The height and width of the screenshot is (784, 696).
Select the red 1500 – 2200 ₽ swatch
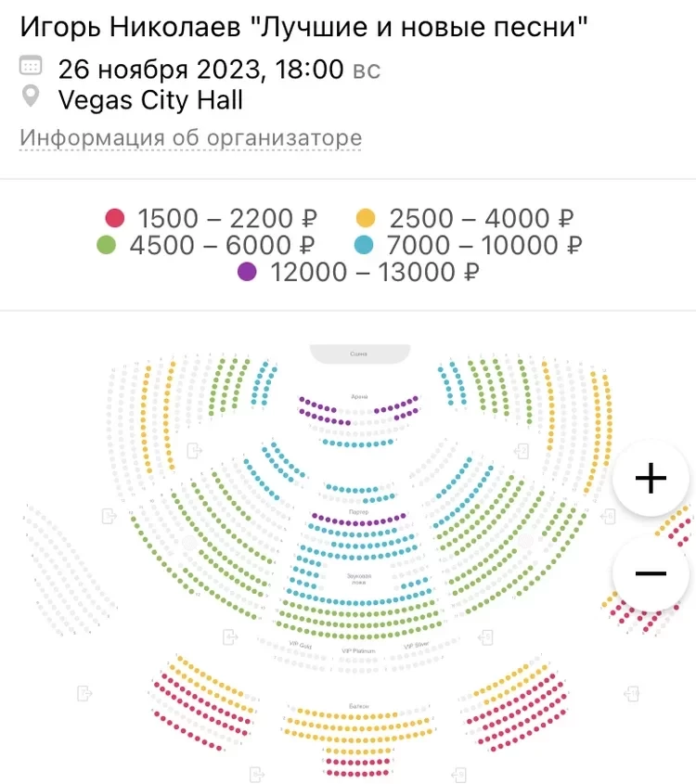tap(114, 219)
